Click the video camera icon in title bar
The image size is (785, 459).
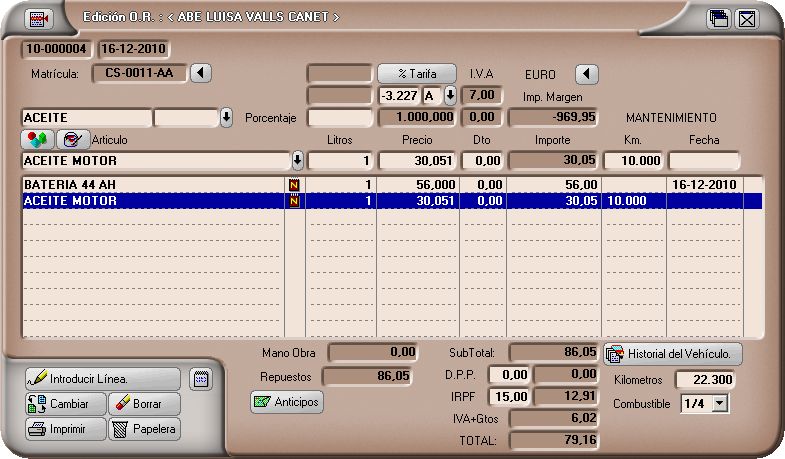tap(39, 18)
